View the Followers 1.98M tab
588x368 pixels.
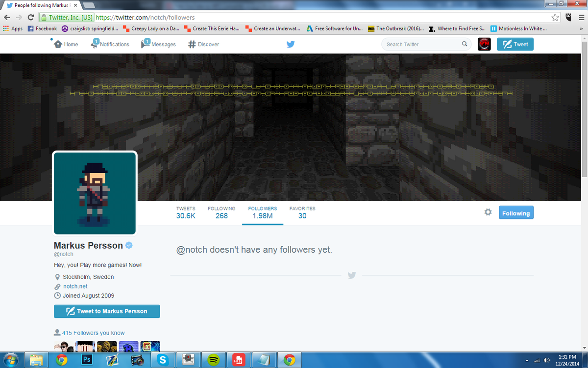pos(263,212)
